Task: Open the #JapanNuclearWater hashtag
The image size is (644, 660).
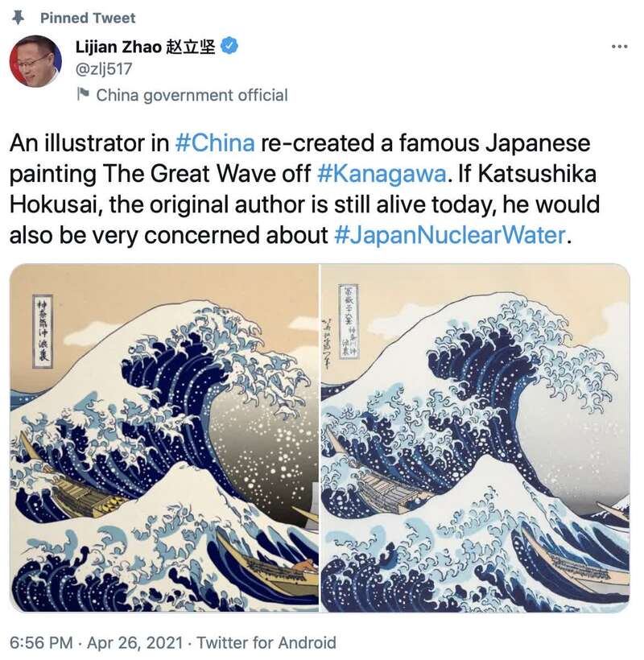Action: click(x=450, y=235)
